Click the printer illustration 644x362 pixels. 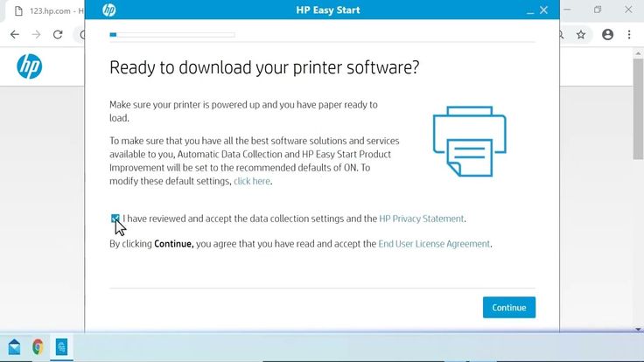pos(470,141)
